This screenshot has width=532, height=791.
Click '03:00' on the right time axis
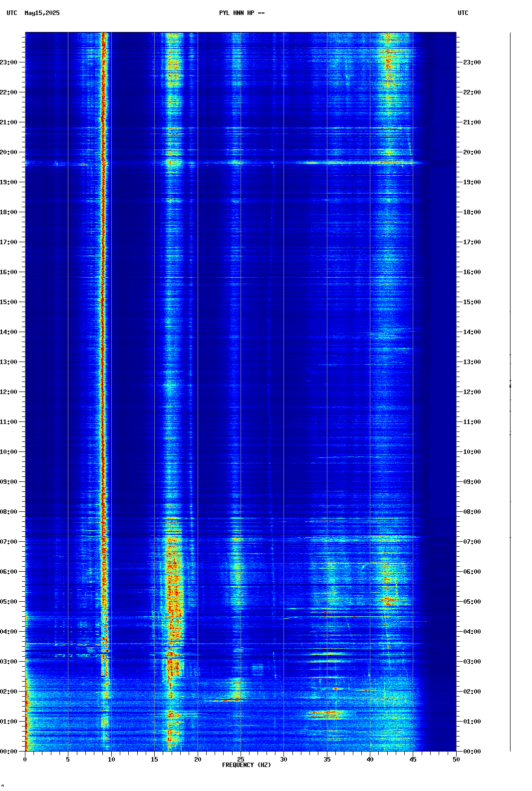click(x=472, y=662)
